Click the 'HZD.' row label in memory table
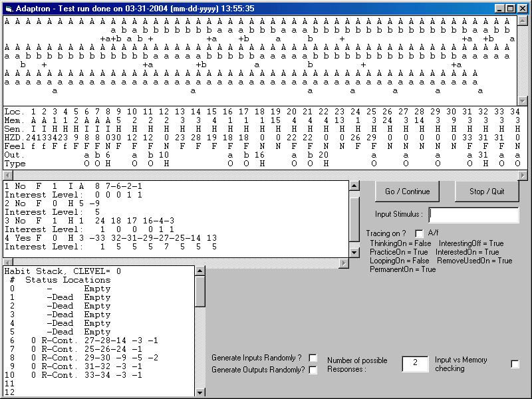 tap(15, 138)
